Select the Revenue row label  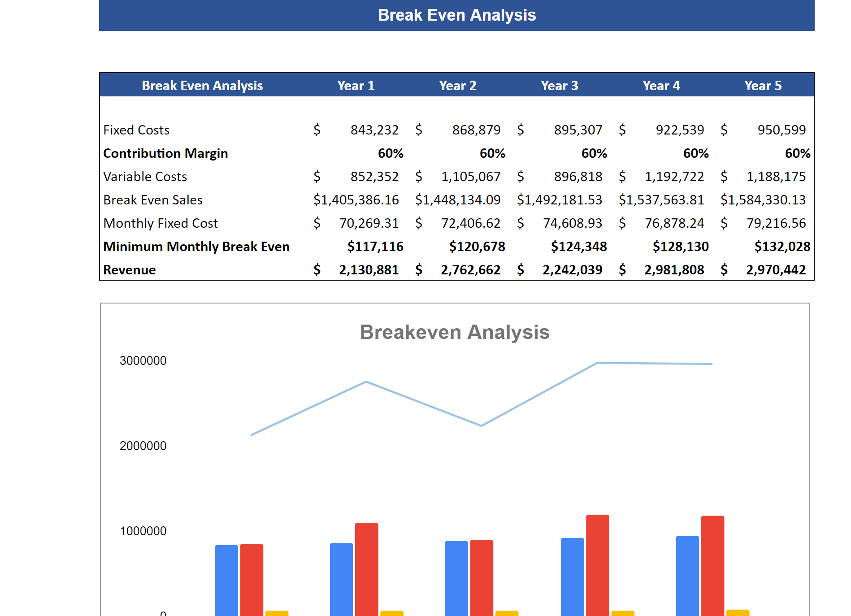(x=129, y=269)
